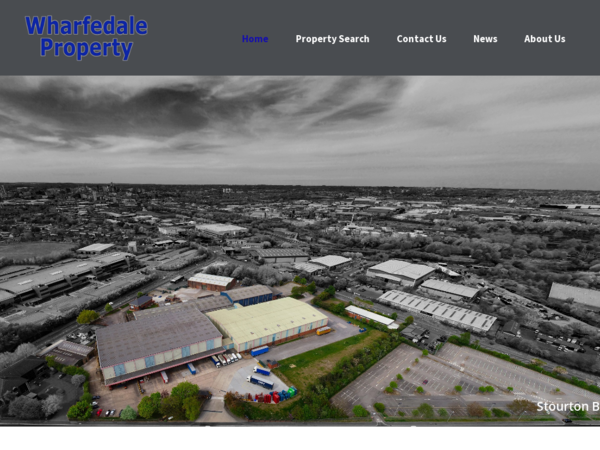Image resolution: width=600 pixels, height=450 pixels.
Task: Click the Stourton caption text on banner
Action: click(568, 406)
